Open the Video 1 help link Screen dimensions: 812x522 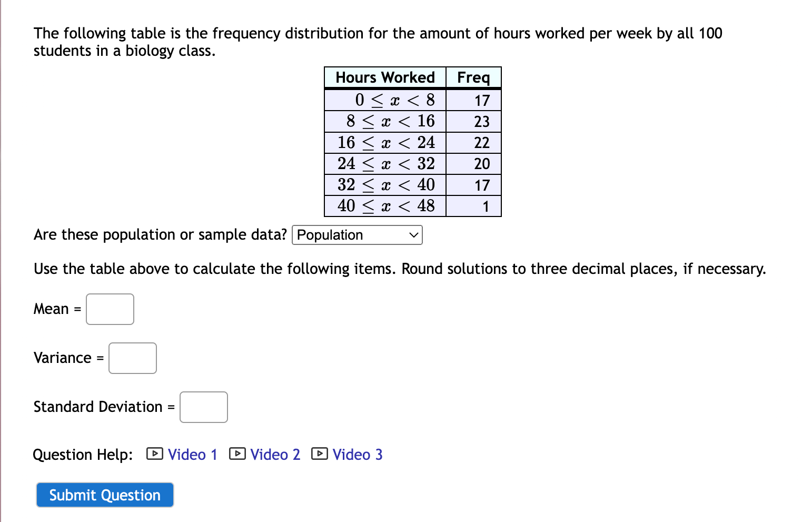[193, 454]
